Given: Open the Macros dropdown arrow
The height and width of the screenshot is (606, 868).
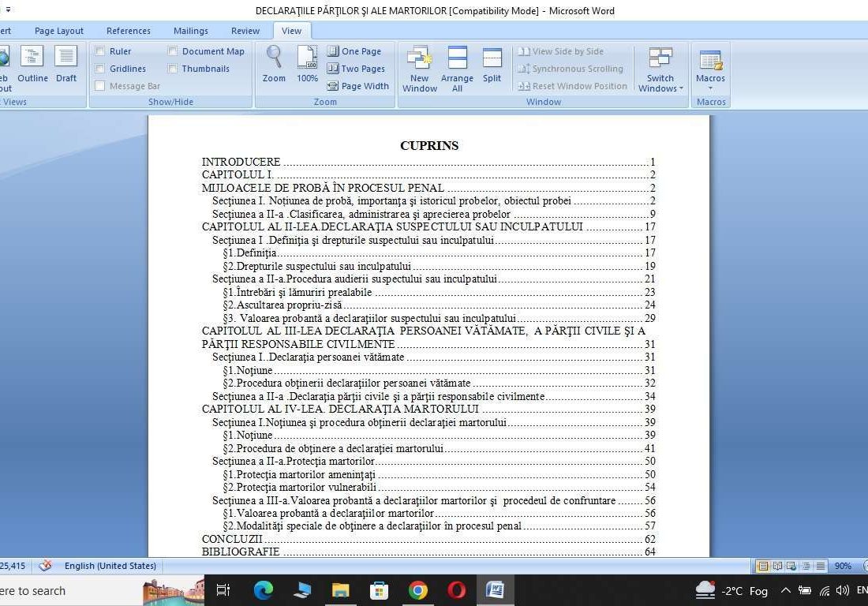Looking at the screenshot, I should [x=710, y=88].
